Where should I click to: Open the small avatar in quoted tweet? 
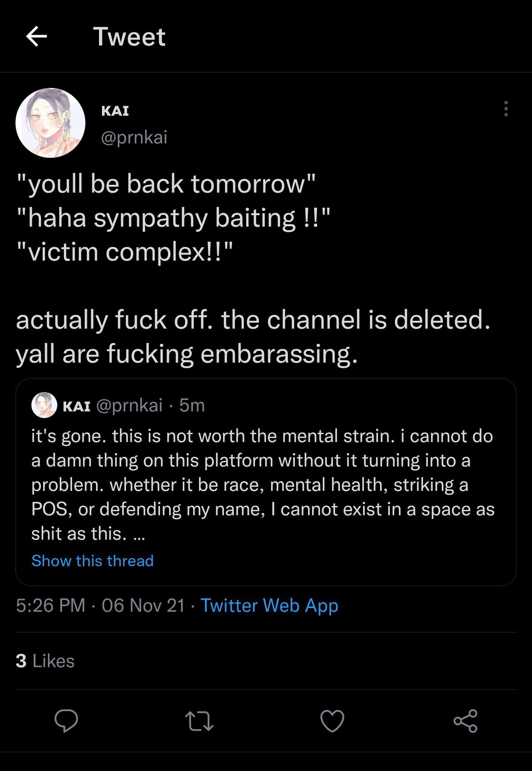44,405
